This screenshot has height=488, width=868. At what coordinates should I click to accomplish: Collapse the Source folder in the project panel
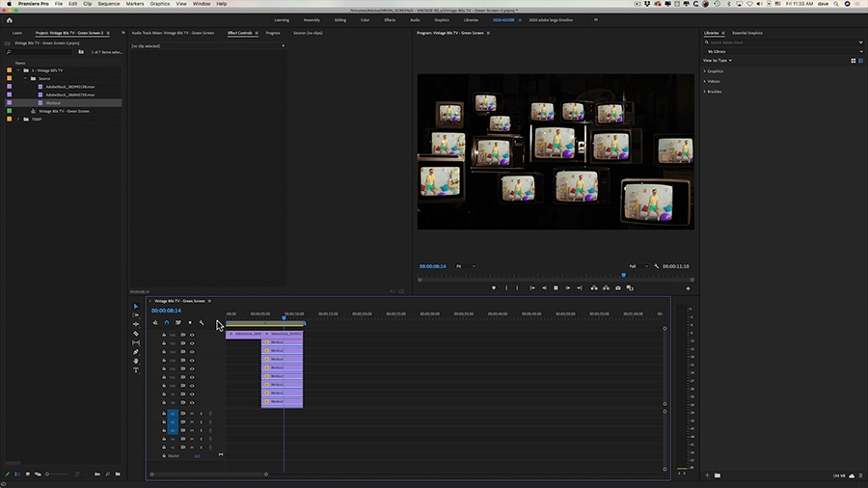tap(25, 78)
